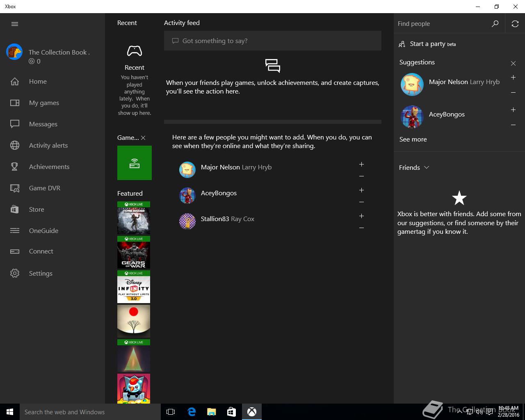The image size is (525, 420).
Task: Click Search the web and Windows box
Action: (90, 412)
